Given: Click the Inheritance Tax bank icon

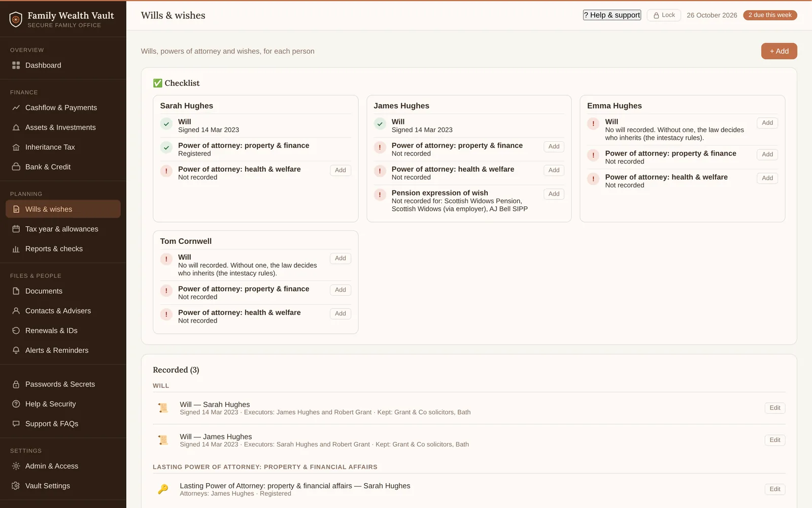Looking at the screenshot, I should click(16, 147).
